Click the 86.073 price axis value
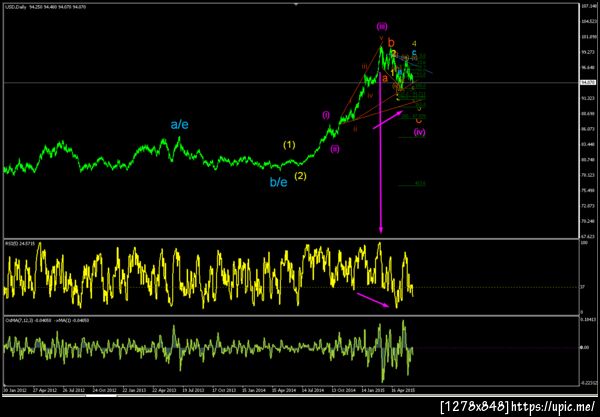Image resolution: width=600 pixels, height=417 pixels. (x=587, y=129)
